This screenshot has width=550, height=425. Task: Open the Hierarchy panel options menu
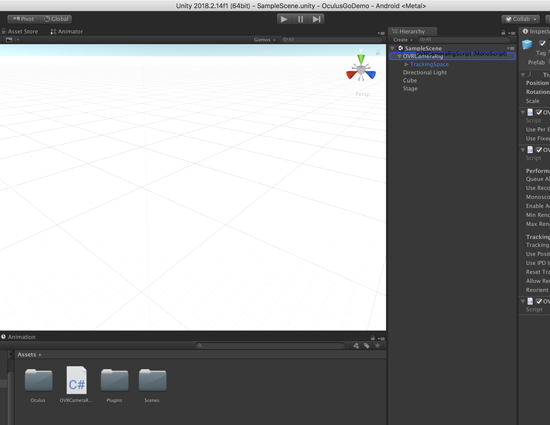click(x=512, y=33)
